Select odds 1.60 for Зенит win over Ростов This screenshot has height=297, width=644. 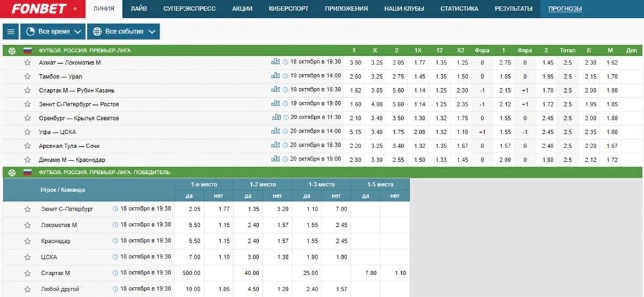(x=354, y=104)
